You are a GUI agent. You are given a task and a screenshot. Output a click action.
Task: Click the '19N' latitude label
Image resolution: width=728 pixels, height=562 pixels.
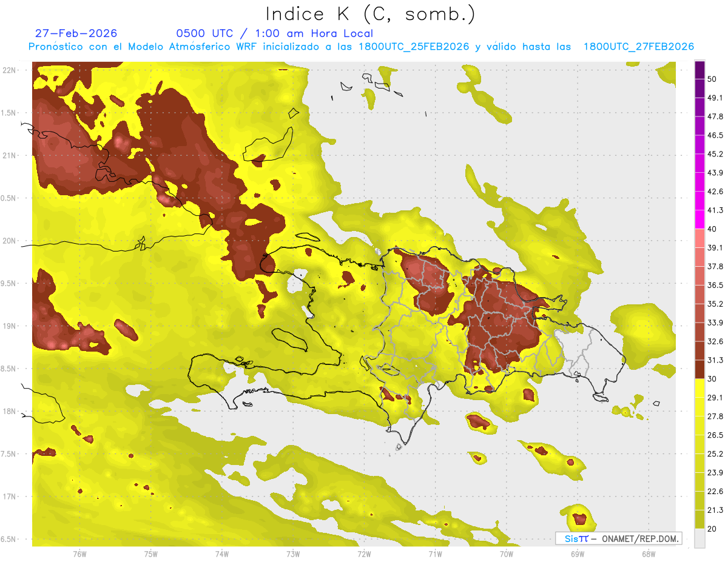[x=9, y=326]
